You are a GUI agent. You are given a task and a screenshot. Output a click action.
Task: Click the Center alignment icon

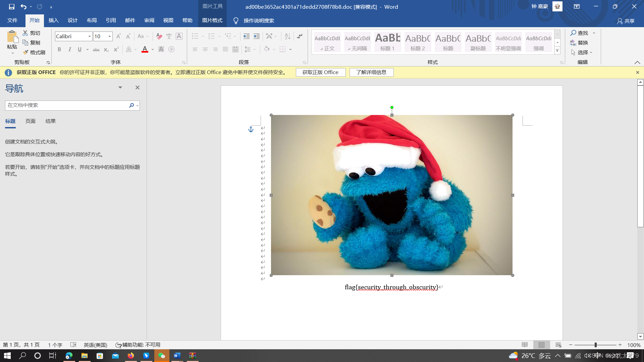coord(205,49)
